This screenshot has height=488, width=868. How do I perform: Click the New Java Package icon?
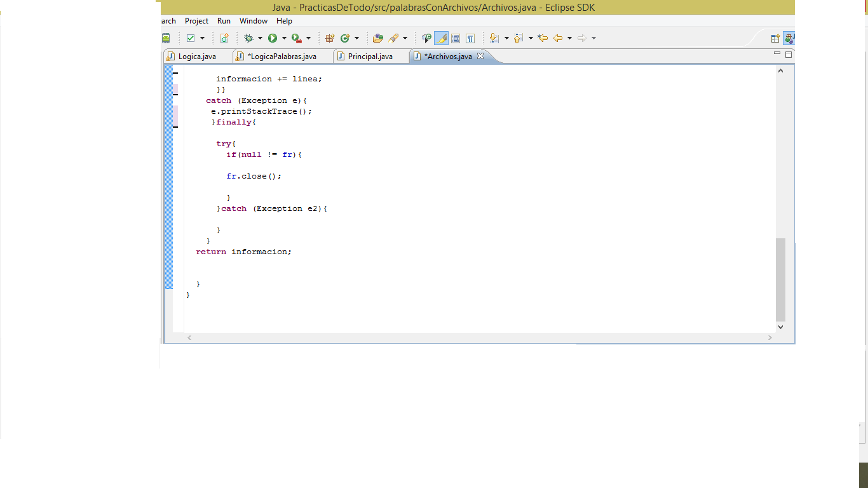[x=330, y=38]
